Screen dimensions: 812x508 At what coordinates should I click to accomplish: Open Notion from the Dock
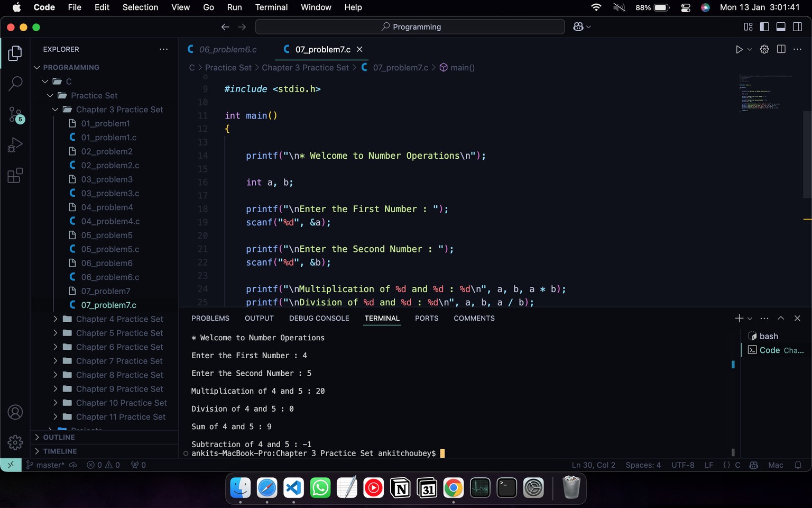click(x=400, y=487)
